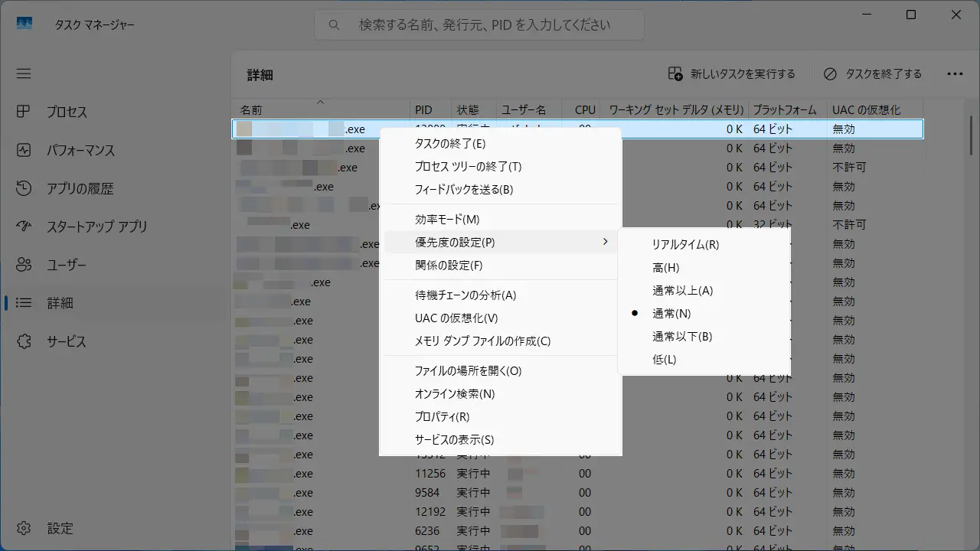Expand the 優先度の設定(P) submenu arrow
This screenshot has width=980, height=551.
605,242
